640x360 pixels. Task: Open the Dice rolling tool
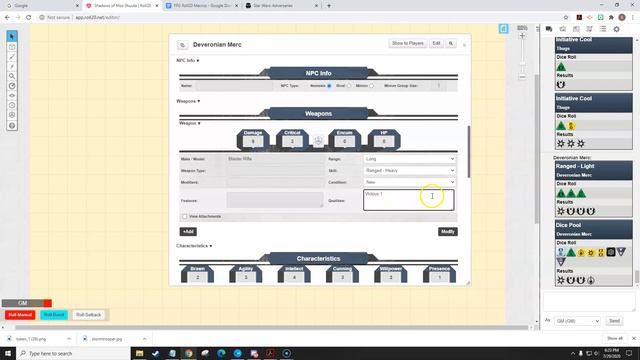(x=12, y=115)
